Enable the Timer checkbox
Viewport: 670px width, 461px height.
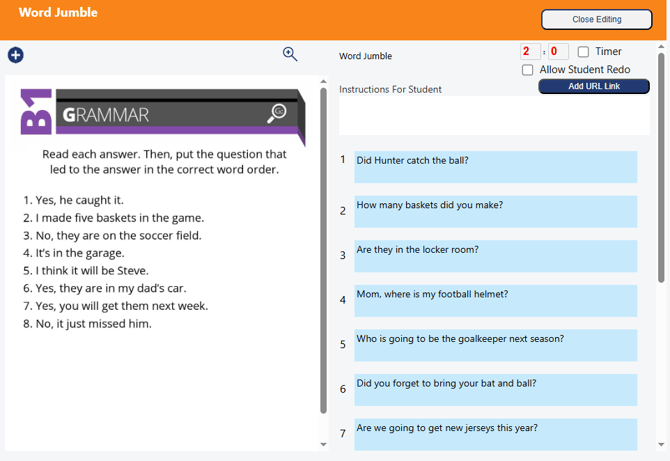[584, 52]
